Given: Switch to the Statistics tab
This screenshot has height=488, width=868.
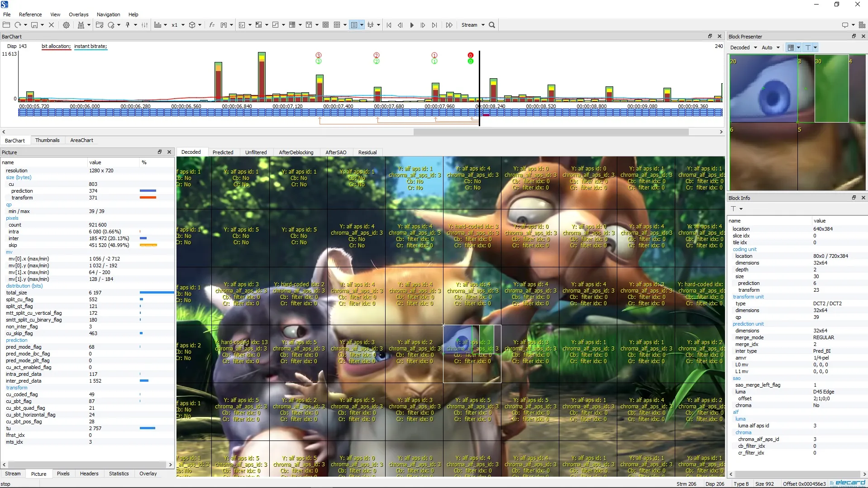Looking at the screenshot, I should [119, 474].
